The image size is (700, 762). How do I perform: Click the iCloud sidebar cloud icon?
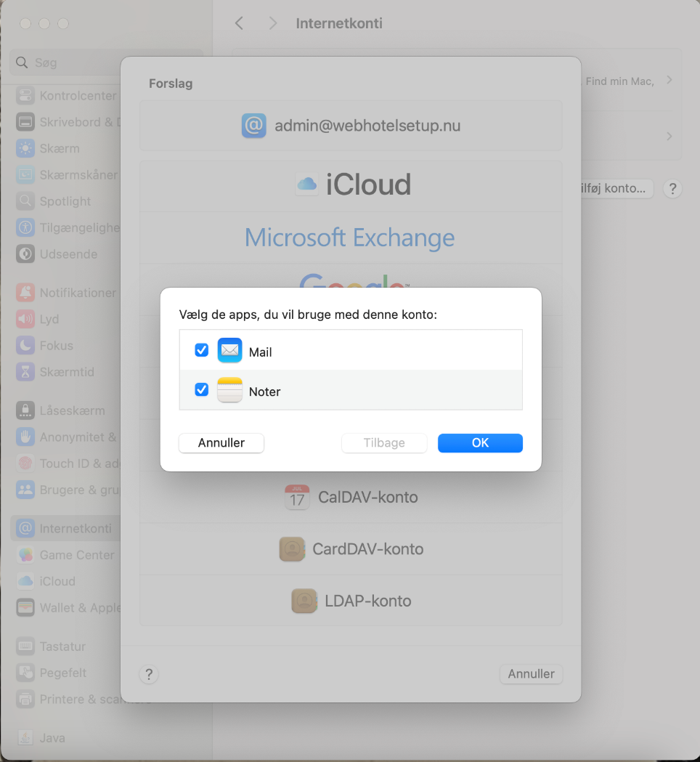point(25,581)
